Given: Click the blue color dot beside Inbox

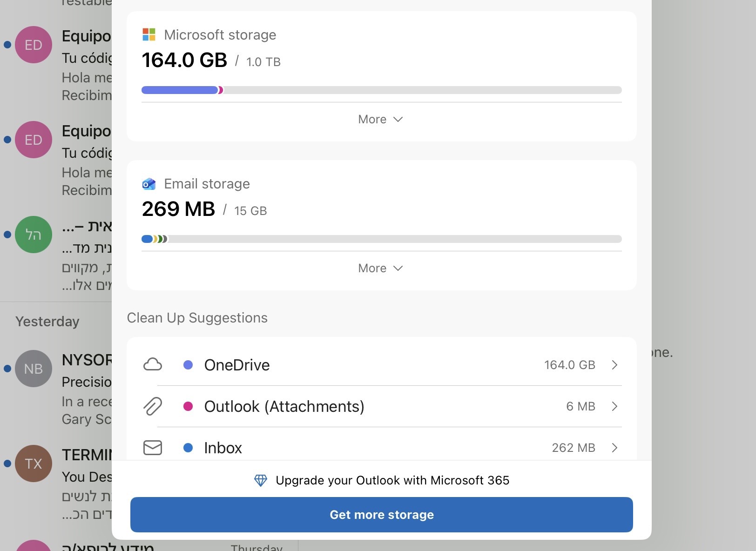Looking at the screenshot, I should pos(188,448).
